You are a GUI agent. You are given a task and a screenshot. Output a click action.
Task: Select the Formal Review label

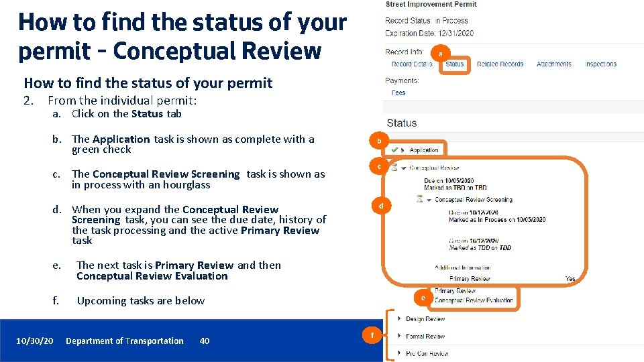click(x=425, y=336)
